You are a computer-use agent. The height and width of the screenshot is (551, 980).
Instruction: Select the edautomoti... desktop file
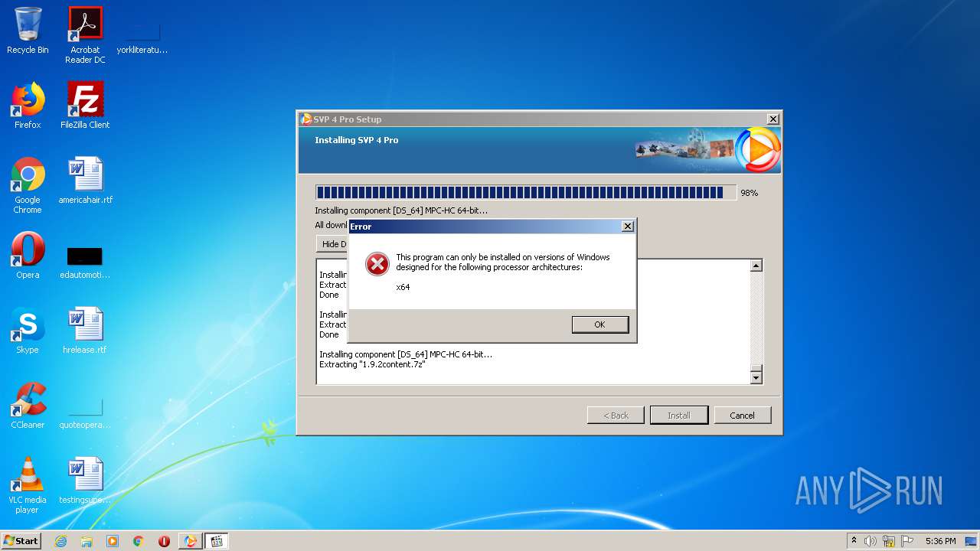pyautogui.click(x=85, y=262)
